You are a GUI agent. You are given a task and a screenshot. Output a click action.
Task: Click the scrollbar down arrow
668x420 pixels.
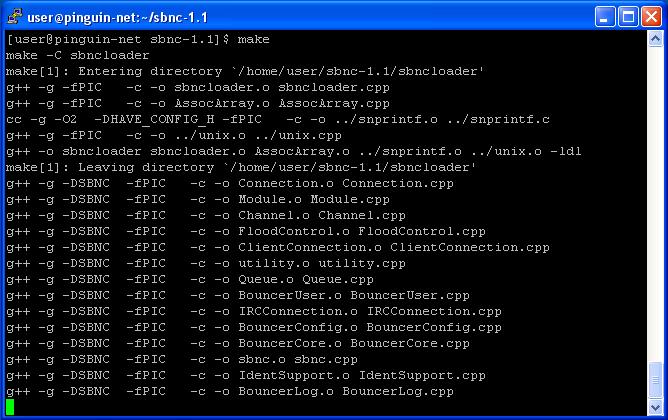655,407
